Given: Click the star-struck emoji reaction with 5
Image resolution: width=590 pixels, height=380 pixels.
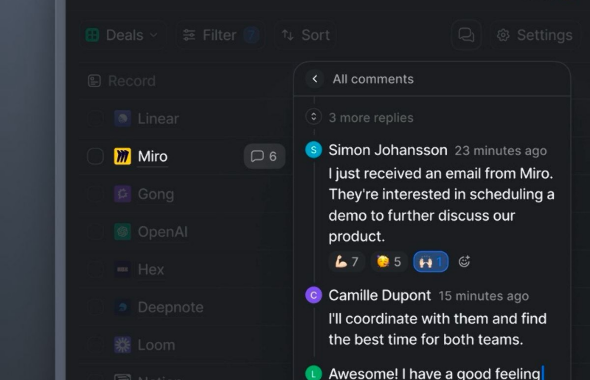Looking at the screenshot, I should (x=389, y=261).
